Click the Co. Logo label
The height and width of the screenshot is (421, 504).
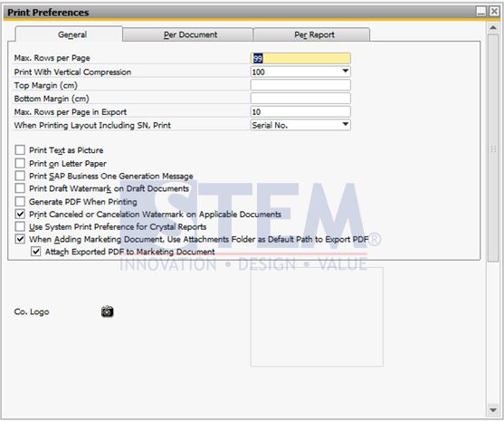point(32,311)
